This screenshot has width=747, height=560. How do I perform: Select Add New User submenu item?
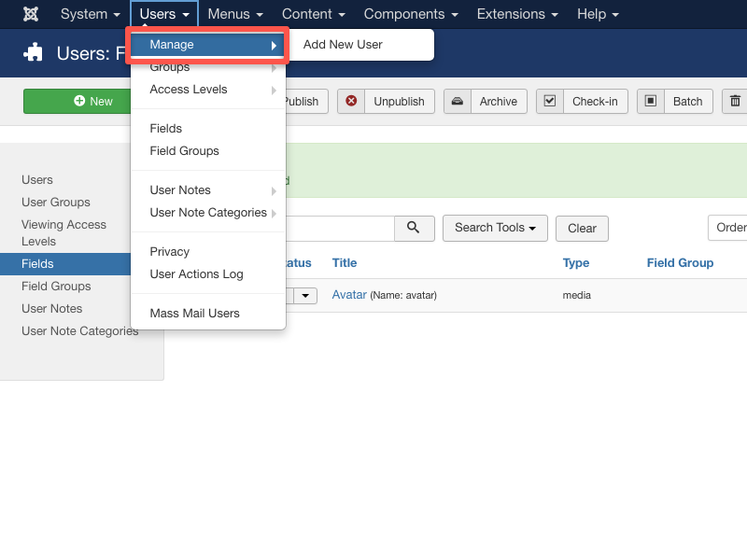tap(343, 45)
